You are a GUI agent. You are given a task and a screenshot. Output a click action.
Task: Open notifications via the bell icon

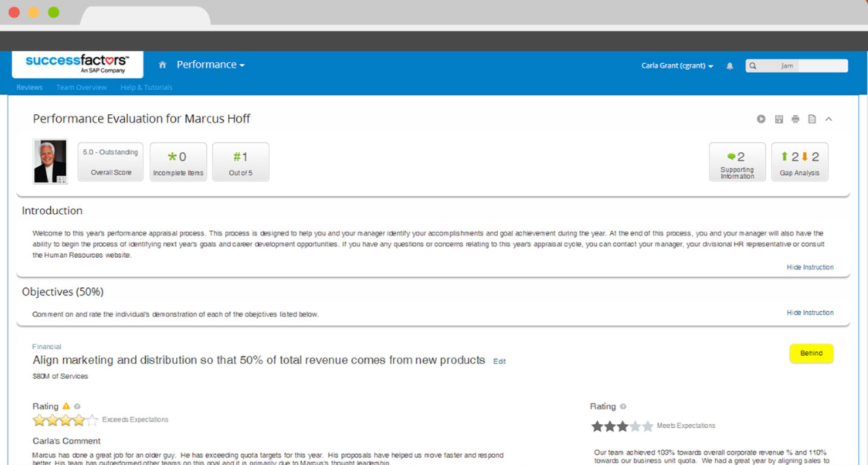(729, 65)
